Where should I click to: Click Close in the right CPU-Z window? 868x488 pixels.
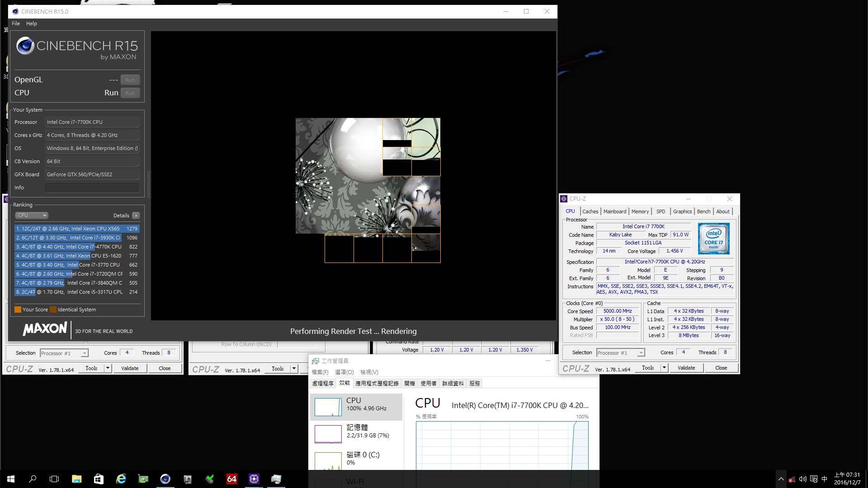click(x=721, y=368)
